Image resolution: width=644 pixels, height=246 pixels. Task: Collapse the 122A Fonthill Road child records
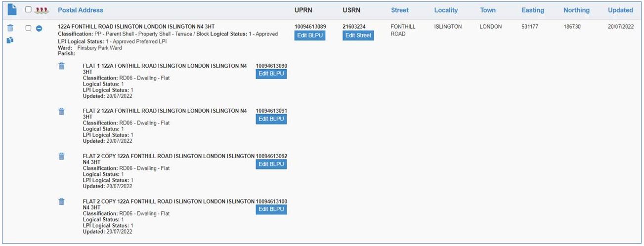point(39,28)
